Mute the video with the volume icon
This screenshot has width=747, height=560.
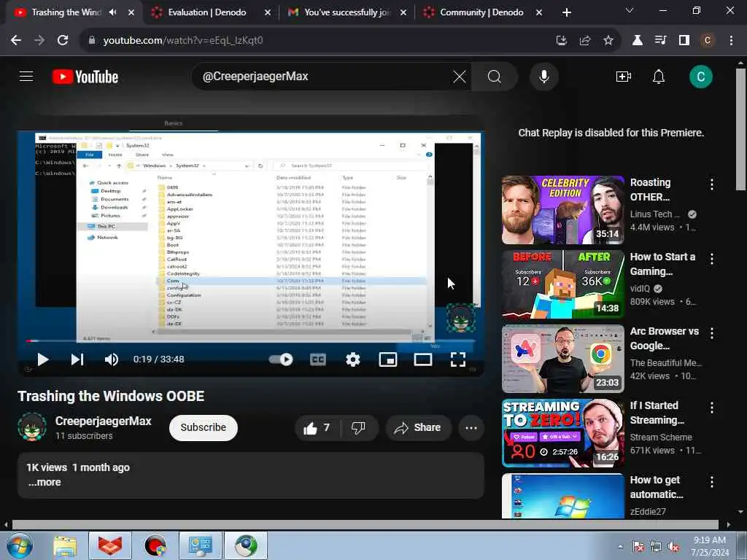pyautogui.click(x=112, y=359)
